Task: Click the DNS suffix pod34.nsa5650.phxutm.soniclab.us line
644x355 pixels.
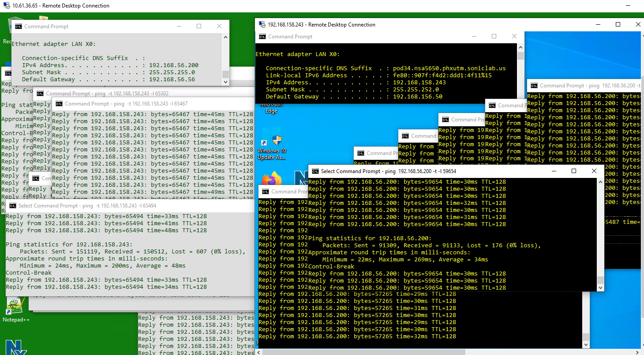Action: point(386,68)
